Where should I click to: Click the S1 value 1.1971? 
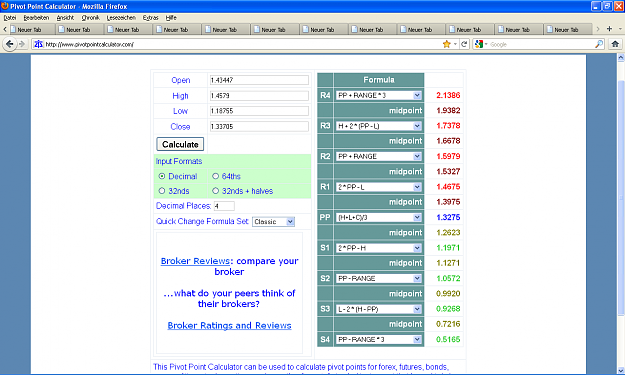click(448, 248)
